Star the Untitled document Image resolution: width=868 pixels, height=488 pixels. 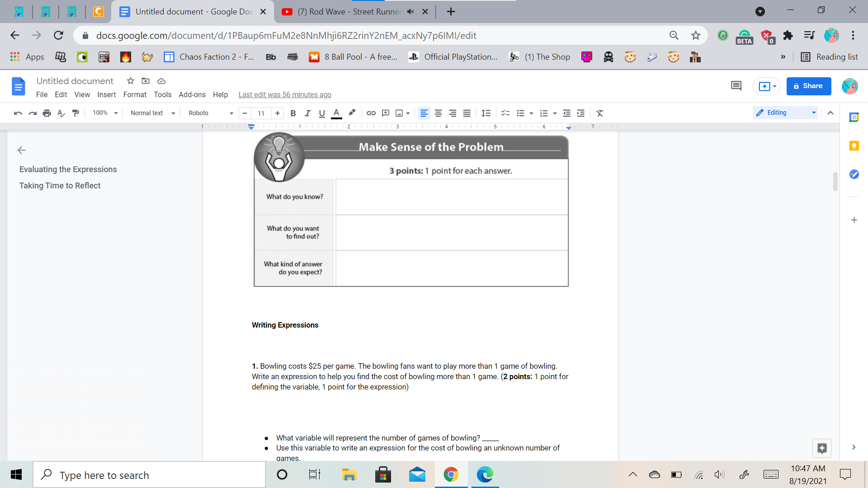tap(131, 81)
